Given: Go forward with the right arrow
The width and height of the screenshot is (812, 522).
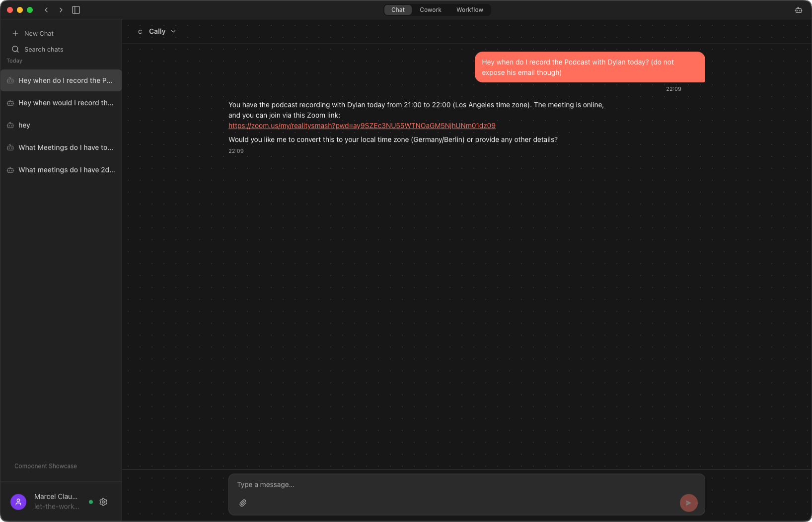Looking at the screenshot, I should point(61,10).
